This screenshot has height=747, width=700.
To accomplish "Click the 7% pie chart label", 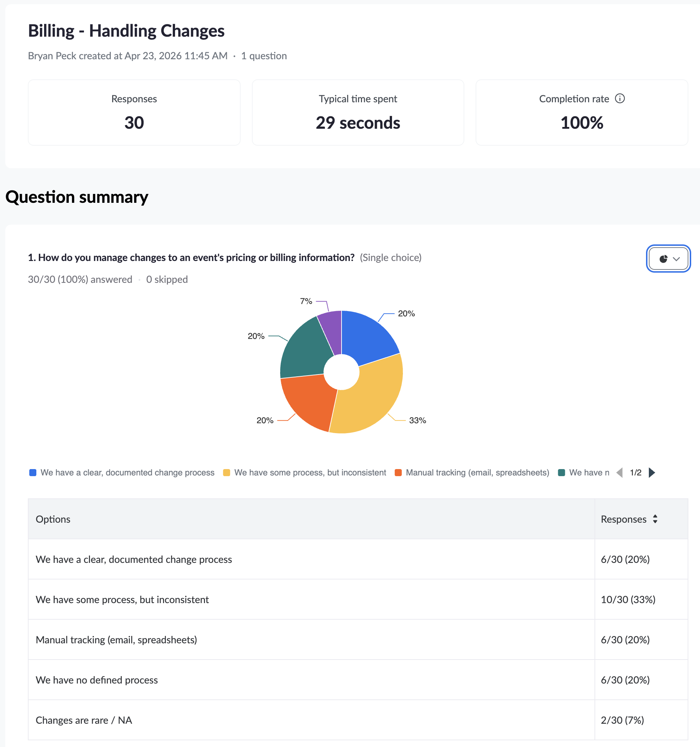I will click(x=306, y=301).
